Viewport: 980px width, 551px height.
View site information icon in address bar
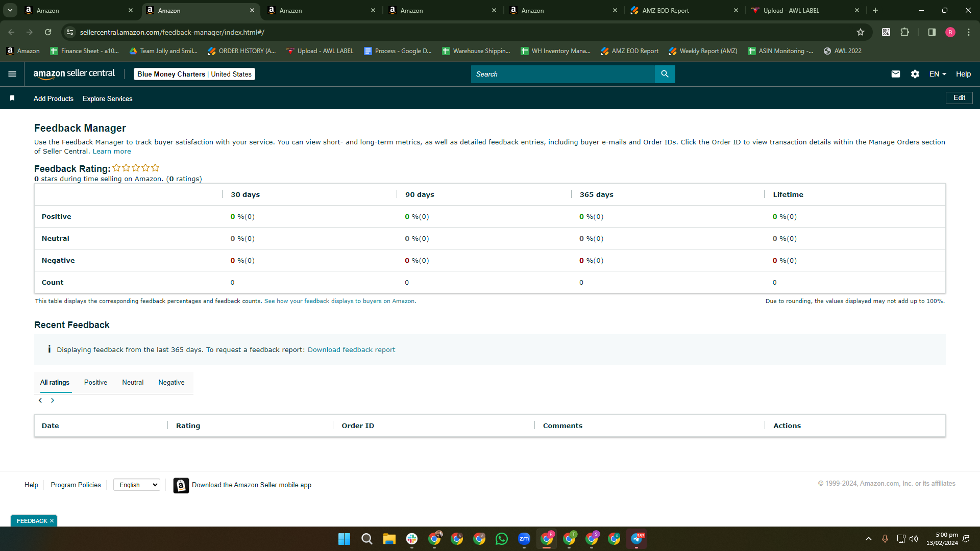click(70, 32)
